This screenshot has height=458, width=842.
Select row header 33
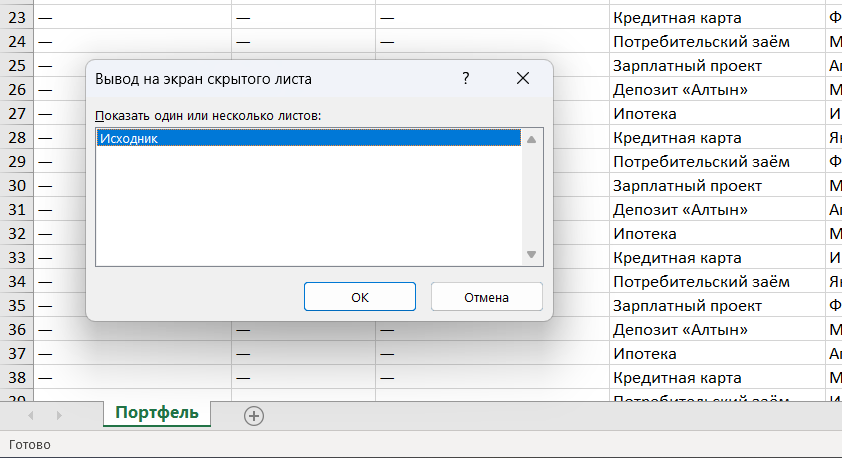(17, 258)
